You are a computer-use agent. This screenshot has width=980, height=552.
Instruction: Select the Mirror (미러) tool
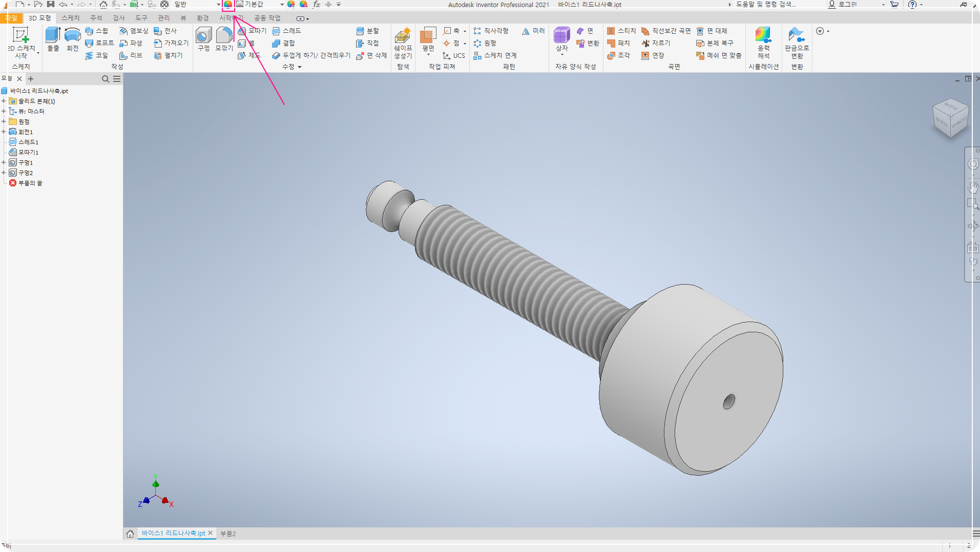click(x=533, y=31)
